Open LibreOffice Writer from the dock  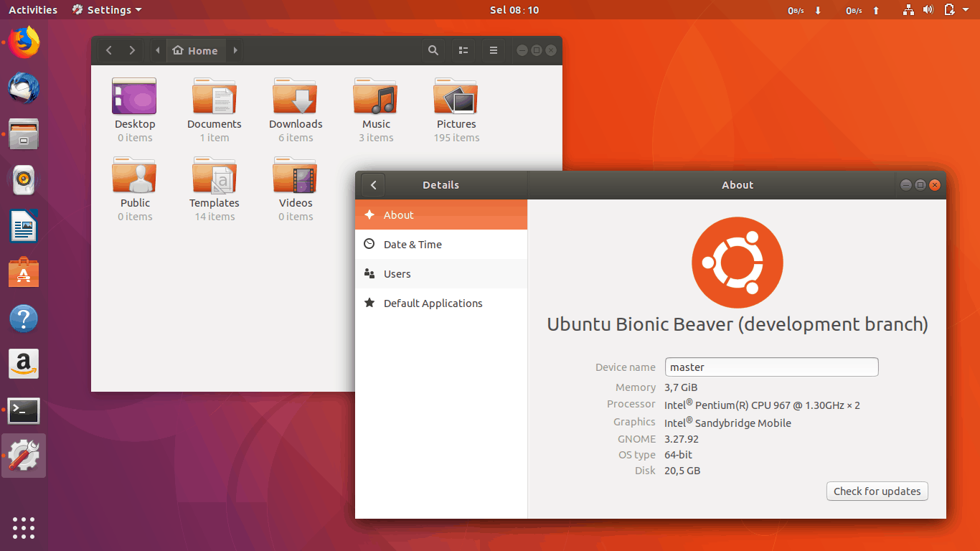24,226
